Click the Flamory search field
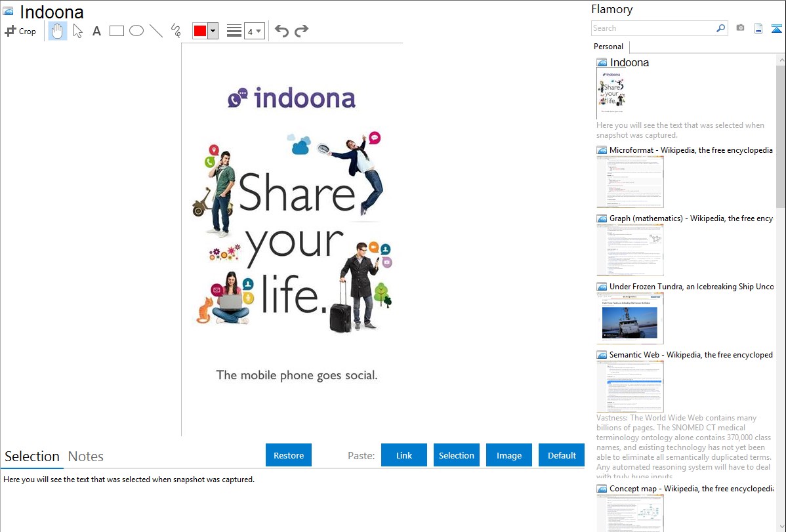Image resolution: width=786 pixels, height=532 pixels. click(653, 28)
